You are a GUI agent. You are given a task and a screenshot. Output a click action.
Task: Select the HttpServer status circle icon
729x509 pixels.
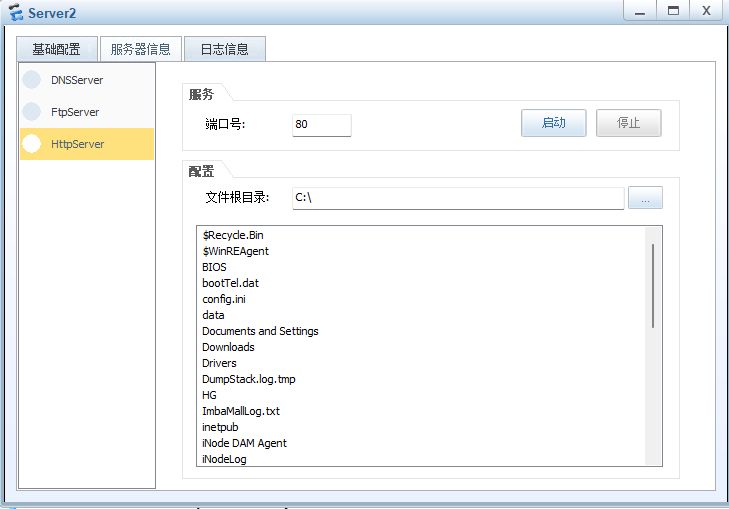pos(32,144)
